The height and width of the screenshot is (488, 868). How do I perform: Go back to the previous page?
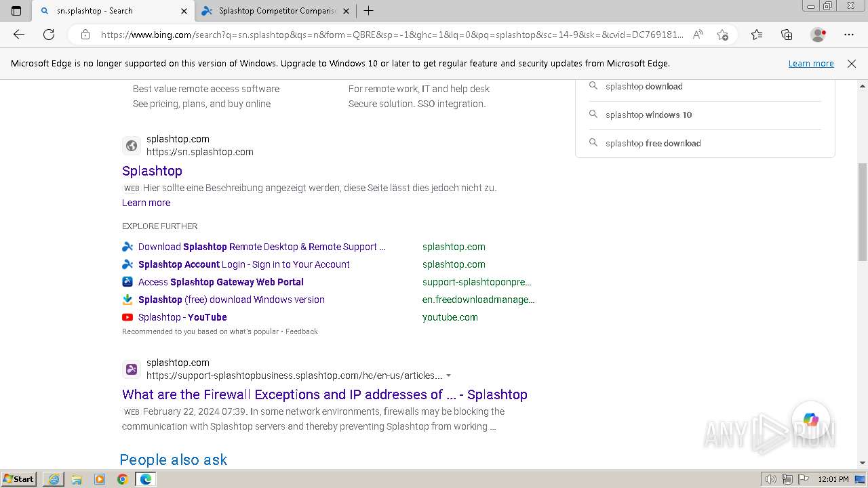(x=19, y=35)
